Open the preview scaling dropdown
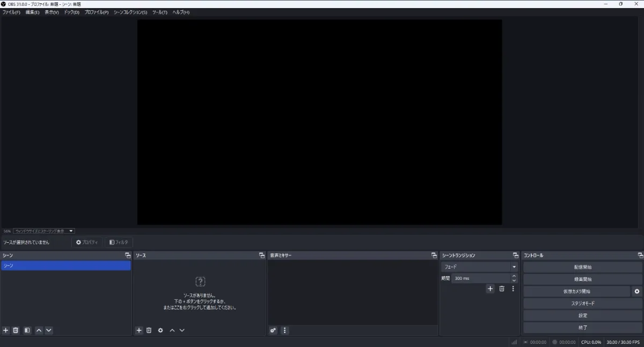 [44, 231]
